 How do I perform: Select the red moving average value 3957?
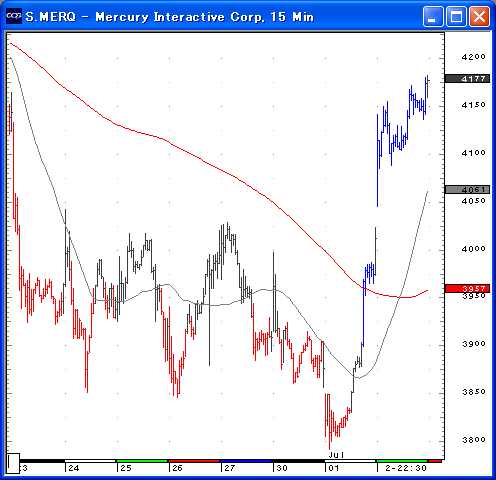pyautogui.click(x=468, y=288)
